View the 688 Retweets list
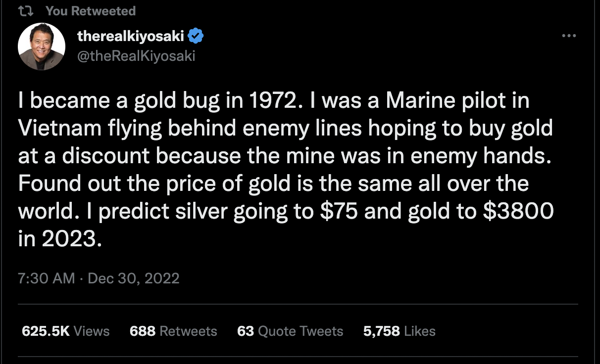The width and height of the screenshot is (600, 364). coord(173,331)
